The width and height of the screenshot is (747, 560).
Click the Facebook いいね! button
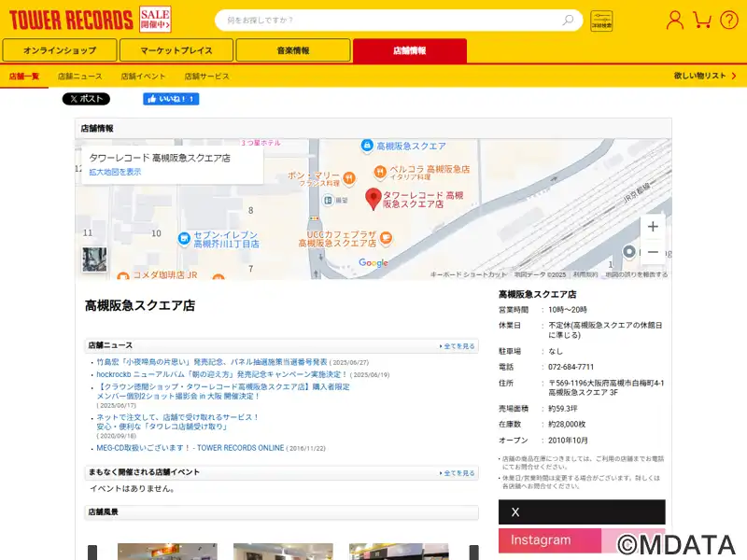pos(171,99)
